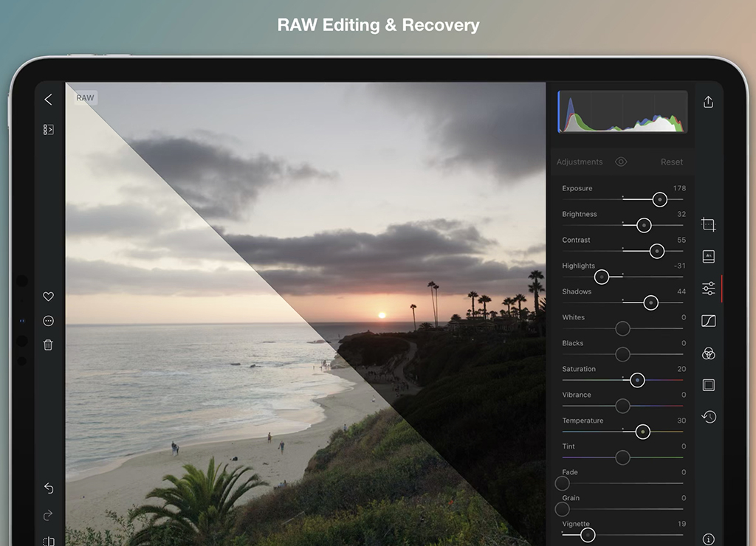Screen dimensions: 756x546
Task: Click the Grain slider handle
Action: pos(562,509)
